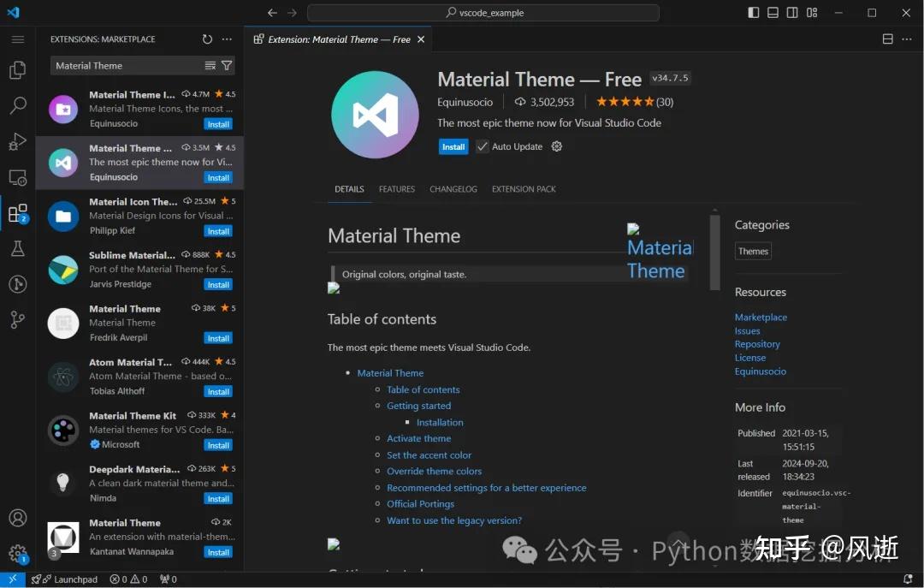This screenshot has height=588, width=924.
Task: Install Sublime Material Theme extension
Action: (218, 285)
